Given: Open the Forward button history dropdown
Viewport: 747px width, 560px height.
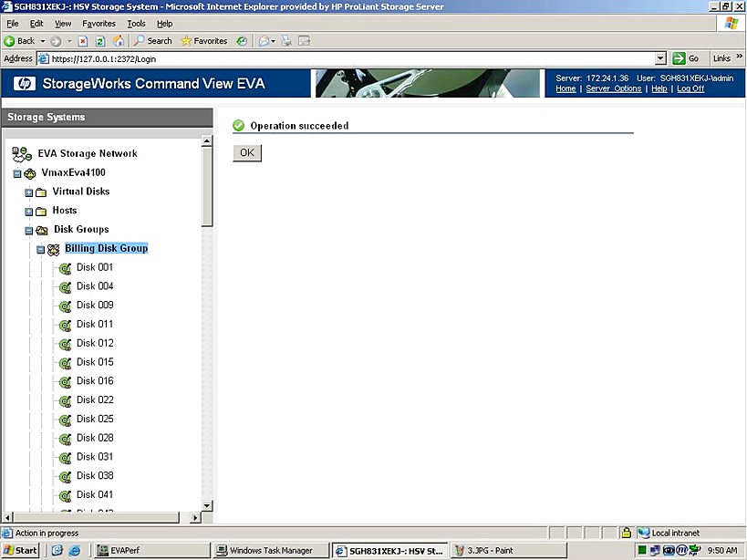Looking at the screenshot, I should pos(69,41).
